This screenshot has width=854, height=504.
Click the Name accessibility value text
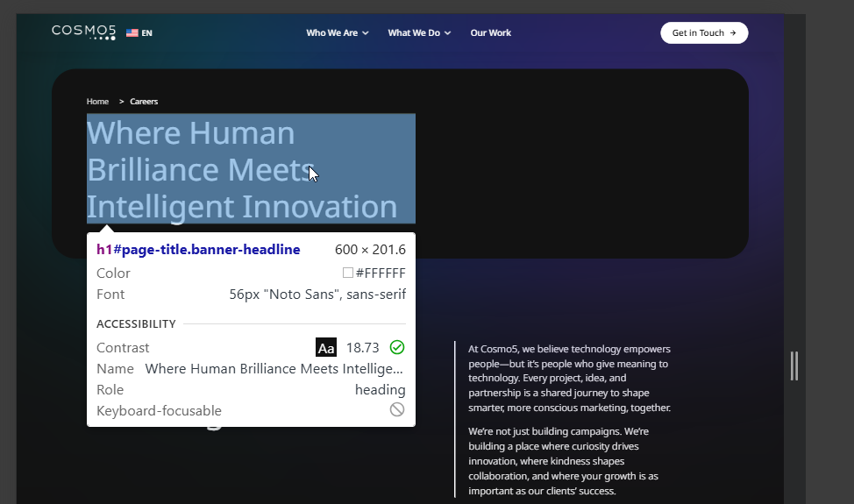tap(274, 369)
